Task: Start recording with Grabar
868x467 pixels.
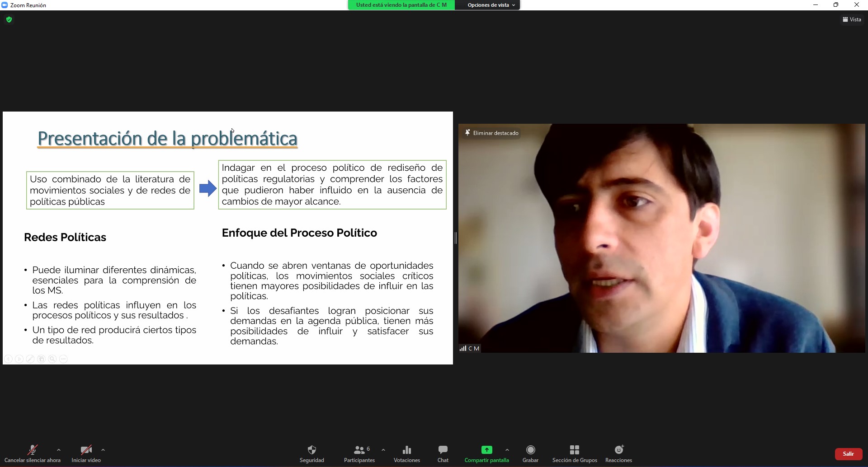Action: pos(531,453)
